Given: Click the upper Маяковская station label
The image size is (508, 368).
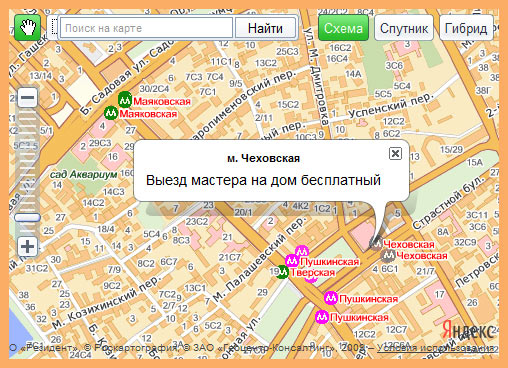Looking at the screenshot, I should (x=162, y=101).
